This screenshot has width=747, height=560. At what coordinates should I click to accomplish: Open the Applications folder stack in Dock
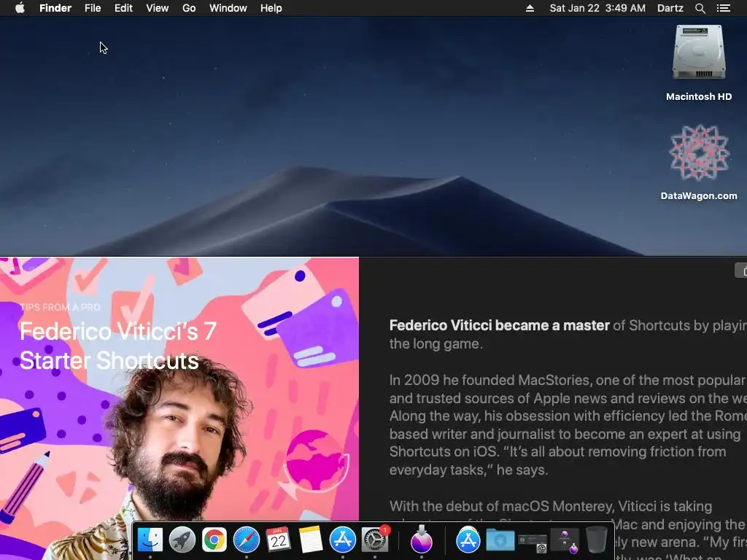[468, 540]
